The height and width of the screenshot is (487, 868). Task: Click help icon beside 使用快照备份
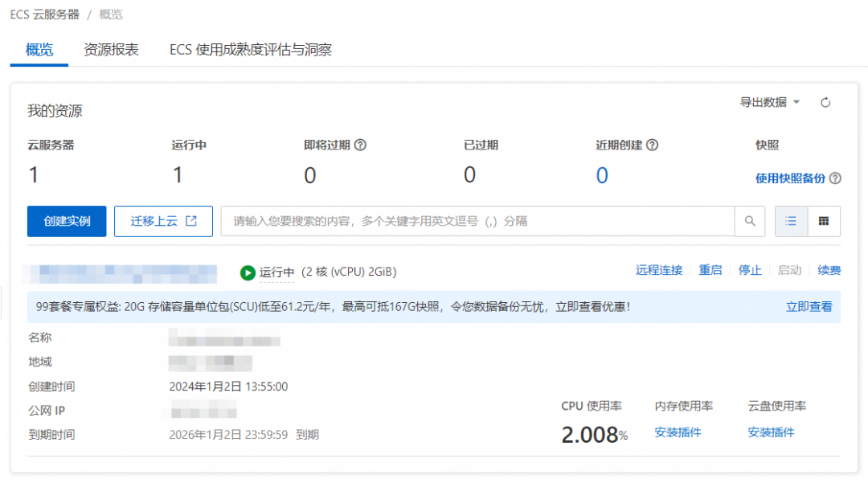[x=835, y=178]
